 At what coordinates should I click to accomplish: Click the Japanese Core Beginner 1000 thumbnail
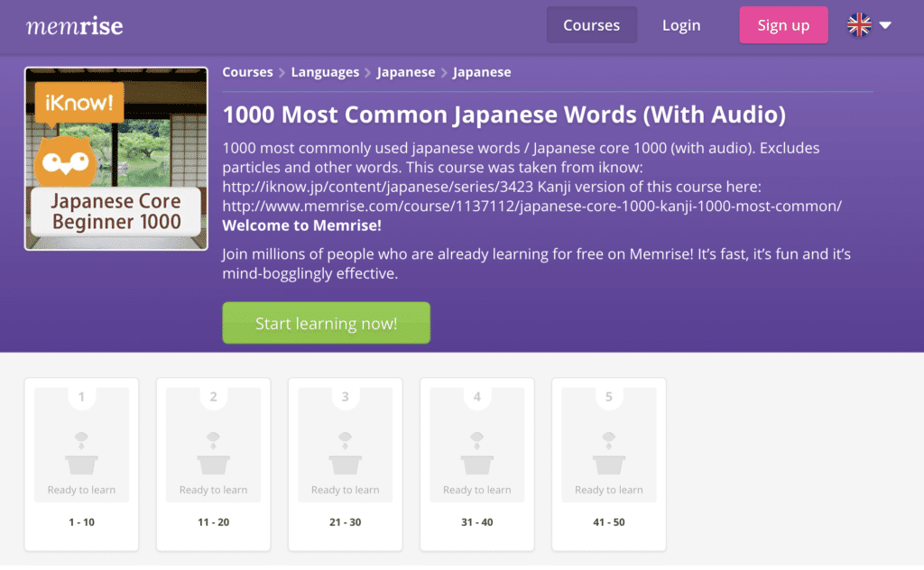[116, 159]
